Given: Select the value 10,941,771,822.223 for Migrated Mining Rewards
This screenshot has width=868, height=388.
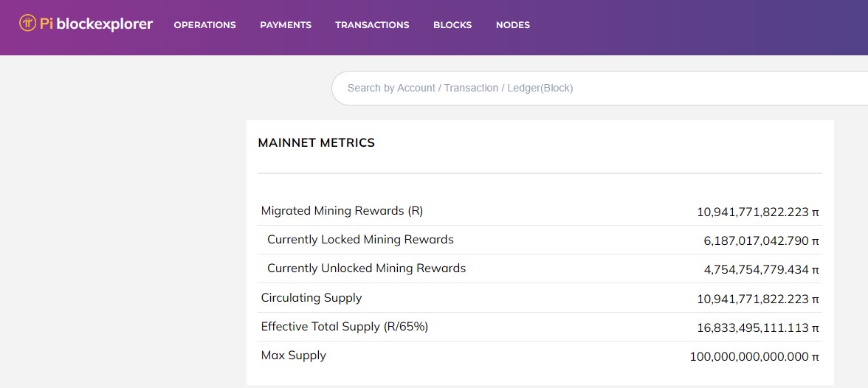Looking at the screenshot, I should (x=758, y=212).
